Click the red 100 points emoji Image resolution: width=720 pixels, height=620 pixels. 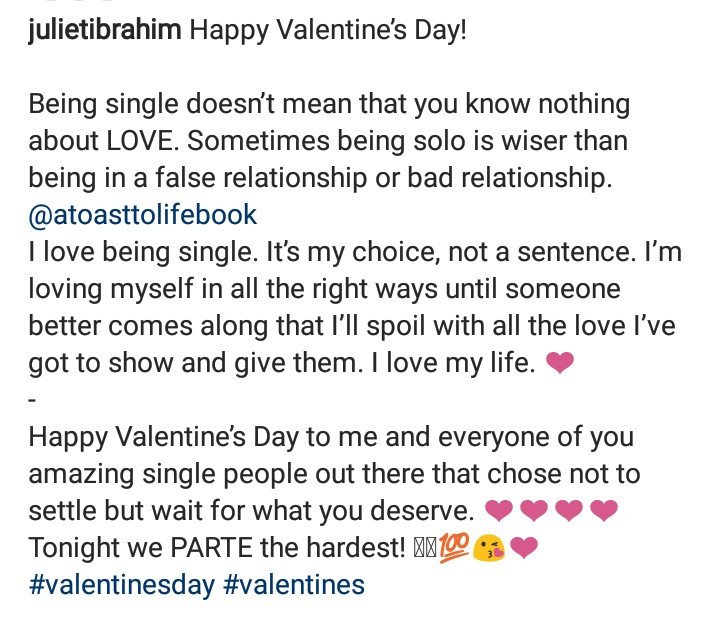pyautogui.click(x=454, y=547)
